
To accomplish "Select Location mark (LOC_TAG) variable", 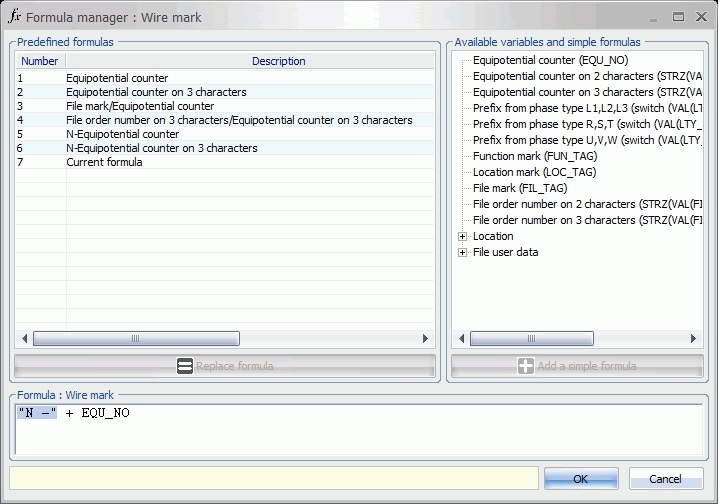I will coord(534,173).
